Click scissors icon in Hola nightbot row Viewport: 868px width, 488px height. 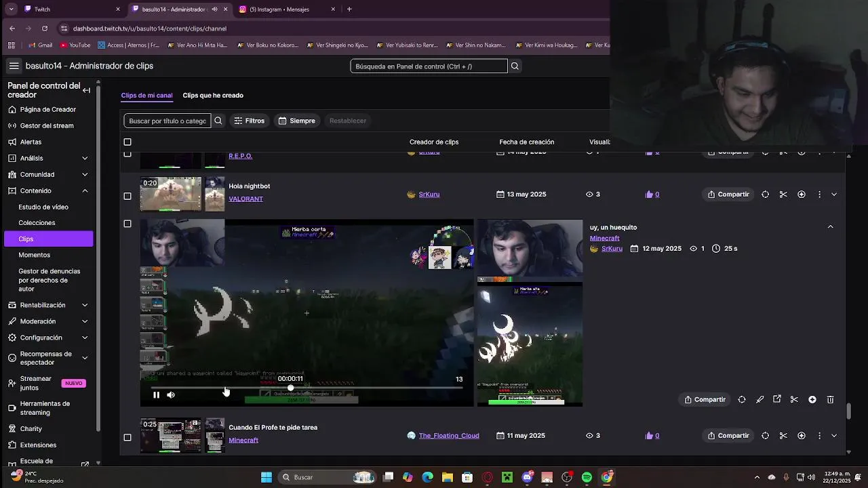[783, 195]
